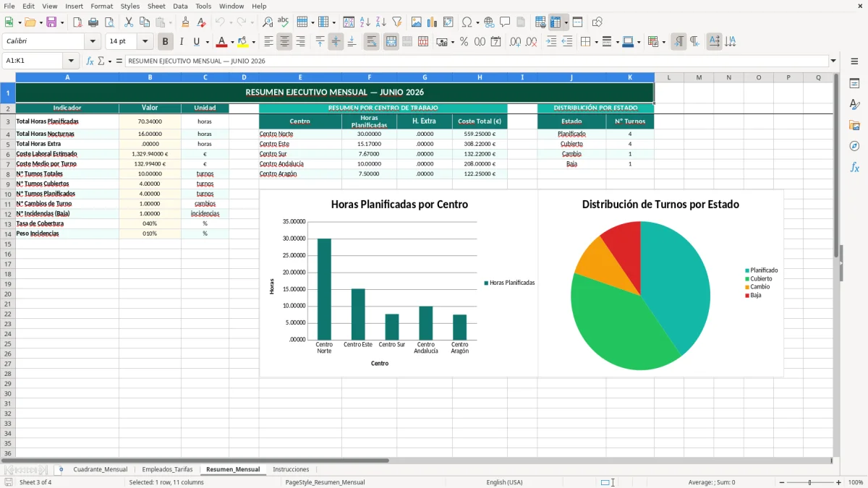
Task: Cut selection with scissors icon
Action: click(129, 22)
